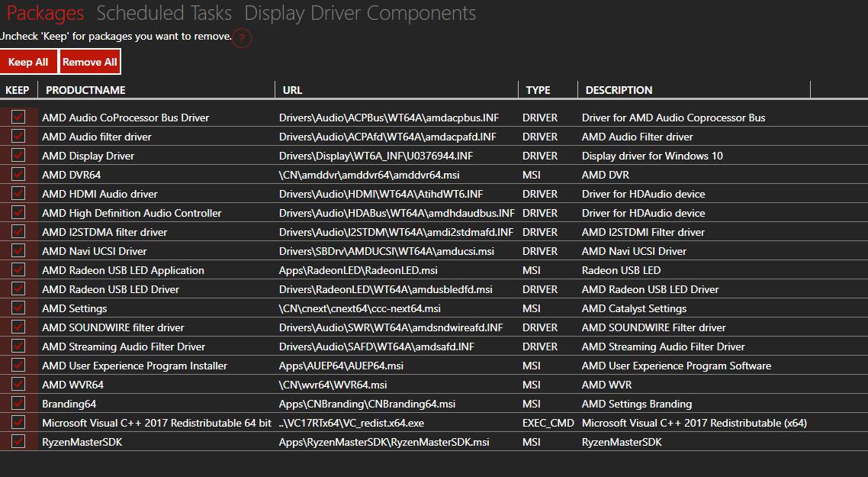Uncheck Keep for AMD Display Driver
Viewport: 868px width, 477px height.
point(18,155)
